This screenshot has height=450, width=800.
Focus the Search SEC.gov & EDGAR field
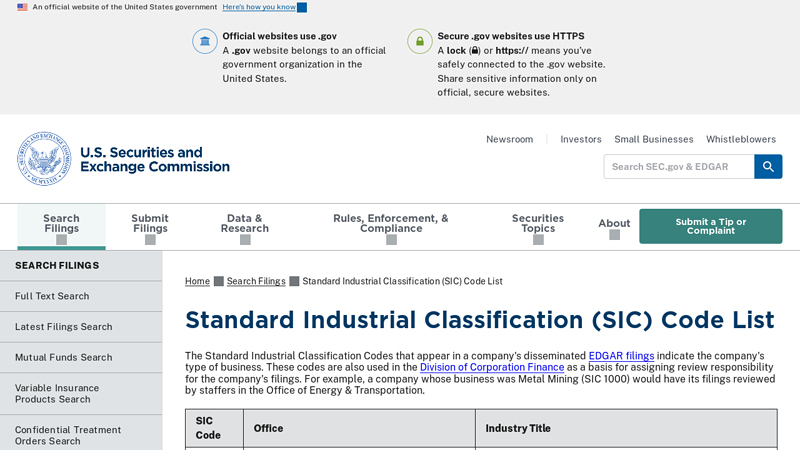(679, 166)
